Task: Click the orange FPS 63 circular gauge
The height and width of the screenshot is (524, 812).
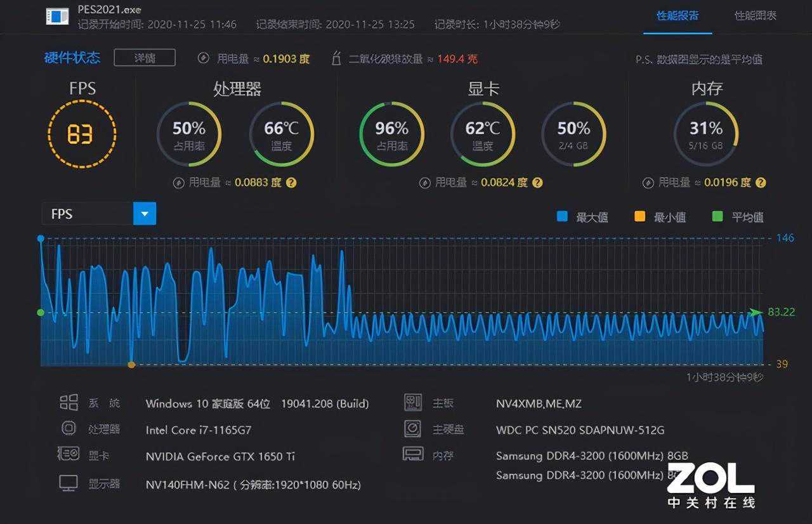Action: pyautogui.click(x=82, y=134)
